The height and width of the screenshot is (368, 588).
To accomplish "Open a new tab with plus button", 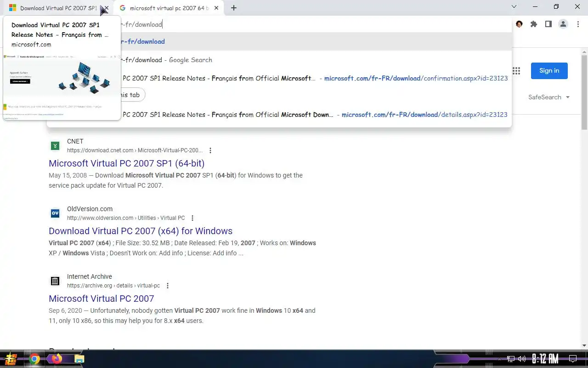I will [x=234, y=8].
